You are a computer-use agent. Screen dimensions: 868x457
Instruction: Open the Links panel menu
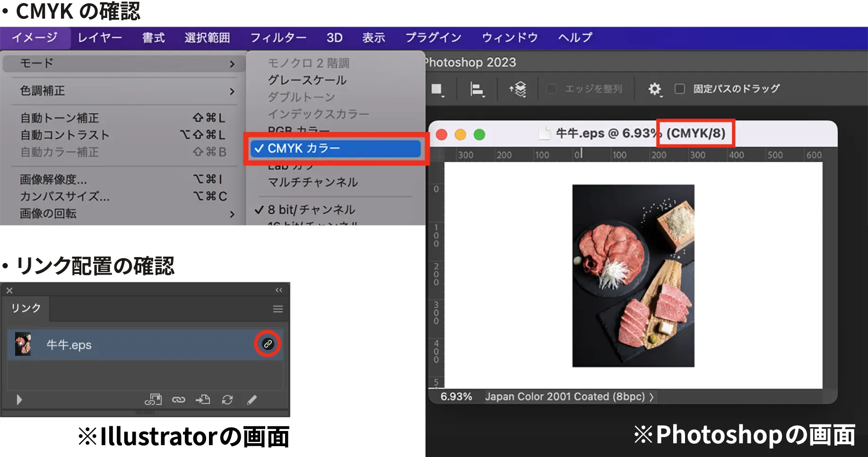[278, 309]
